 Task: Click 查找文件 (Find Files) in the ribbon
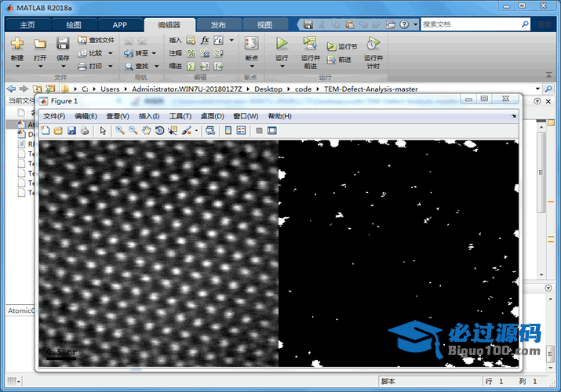coord(97,40)
